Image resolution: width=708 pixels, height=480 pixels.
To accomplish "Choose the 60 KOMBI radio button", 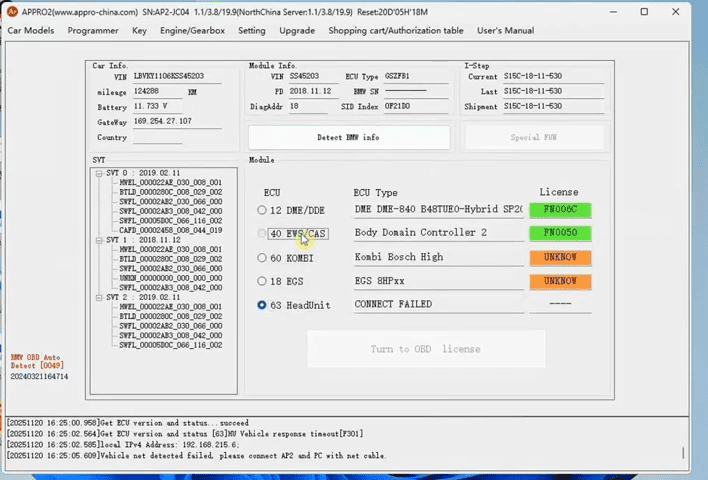I will [x=262, y=258].
